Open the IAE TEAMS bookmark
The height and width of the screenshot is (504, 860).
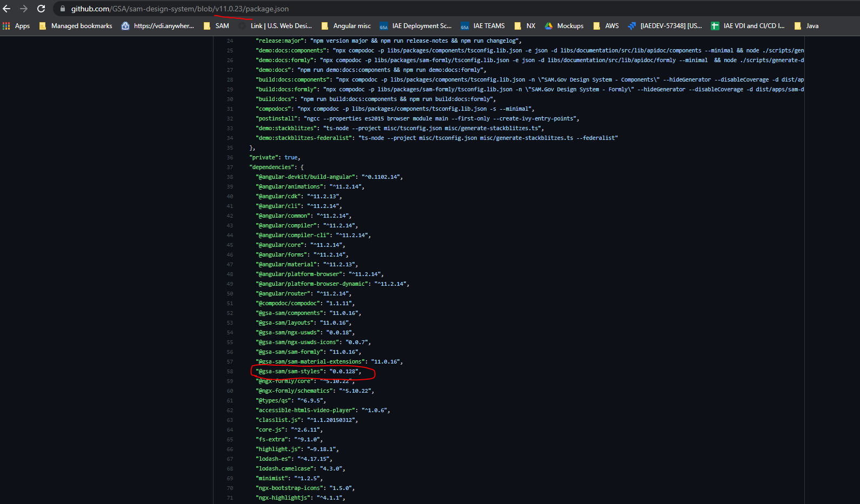483,26
